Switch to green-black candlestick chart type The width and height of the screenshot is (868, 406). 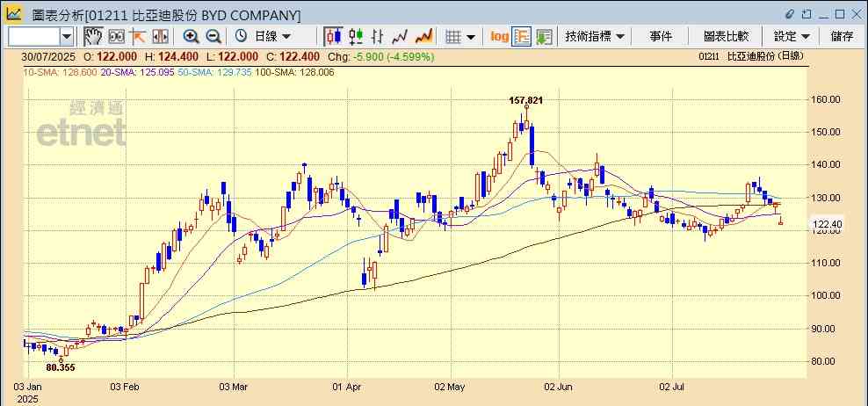pyautogui.click(x=356, y=37)
